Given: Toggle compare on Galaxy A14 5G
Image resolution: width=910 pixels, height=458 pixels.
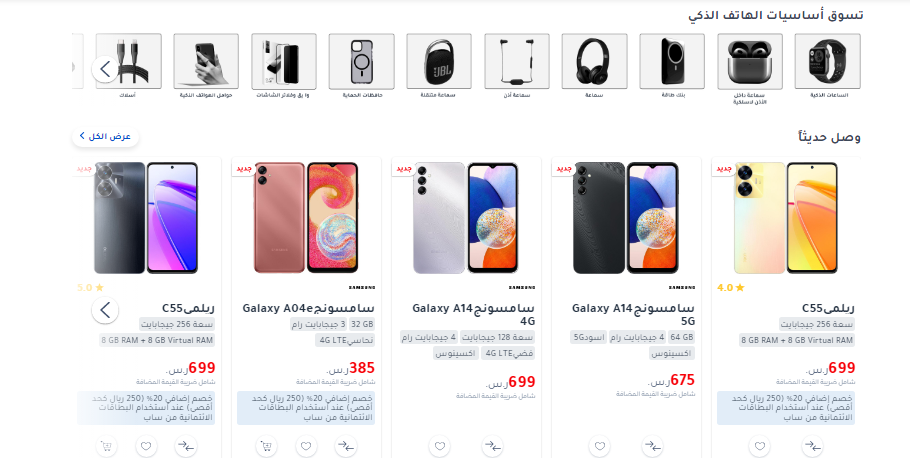Looking at the screenshot, I should pyautogui.click(x=653, y=446).
